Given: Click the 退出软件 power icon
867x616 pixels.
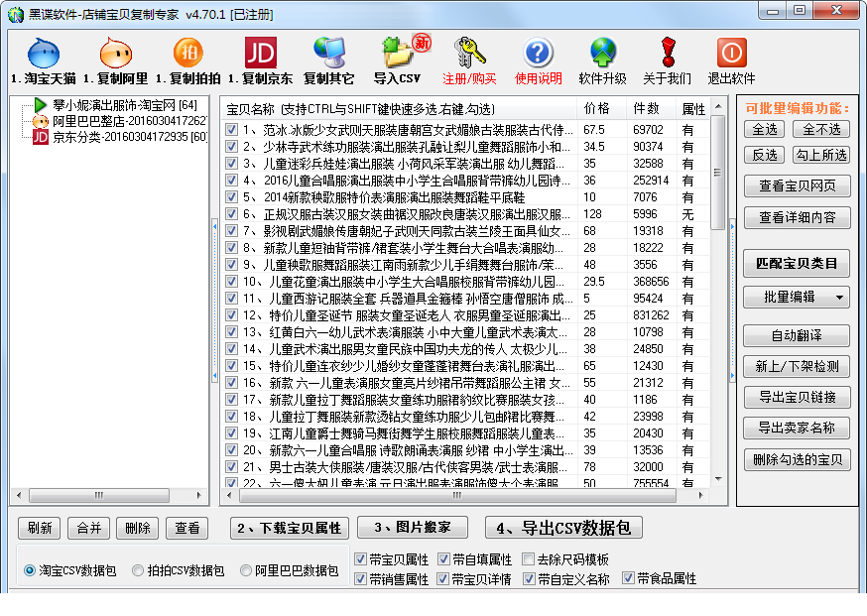Looking at the screenshot, I should pos(731,54).
